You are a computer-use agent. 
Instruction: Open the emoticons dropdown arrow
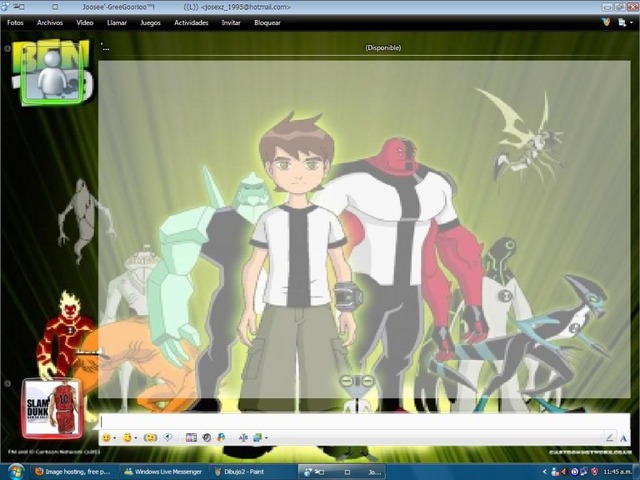click(115, 438)
